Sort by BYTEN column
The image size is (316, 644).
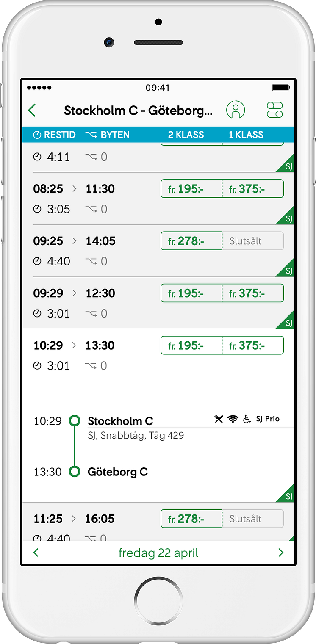108,135
